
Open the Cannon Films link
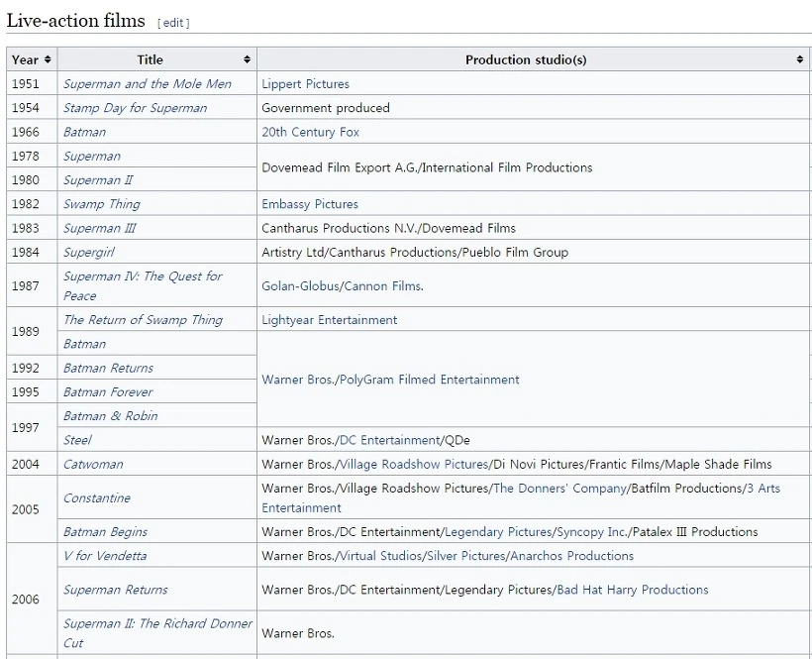click(x=382, y=286)
